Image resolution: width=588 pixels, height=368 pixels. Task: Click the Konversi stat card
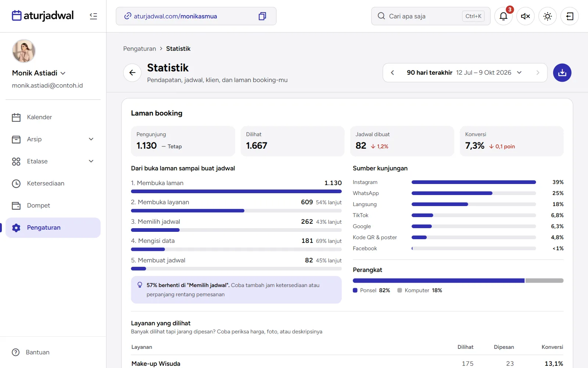coord(512,141)
